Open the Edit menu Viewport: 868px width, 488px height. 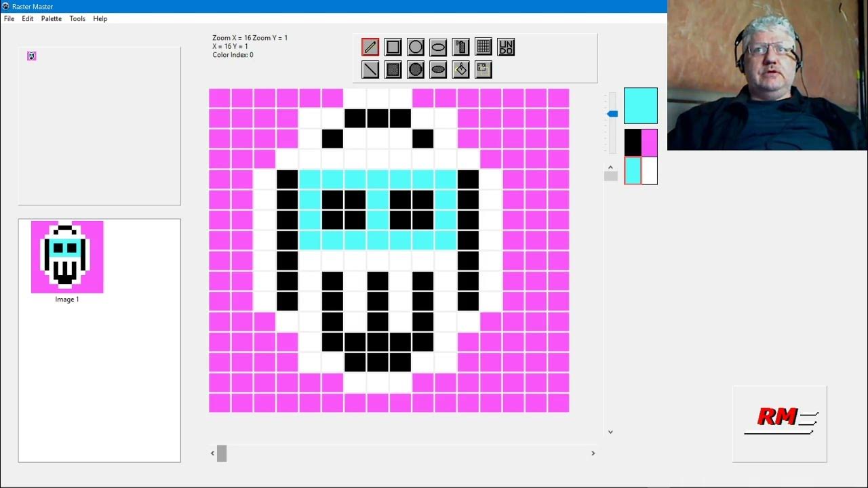pos(27,18)
